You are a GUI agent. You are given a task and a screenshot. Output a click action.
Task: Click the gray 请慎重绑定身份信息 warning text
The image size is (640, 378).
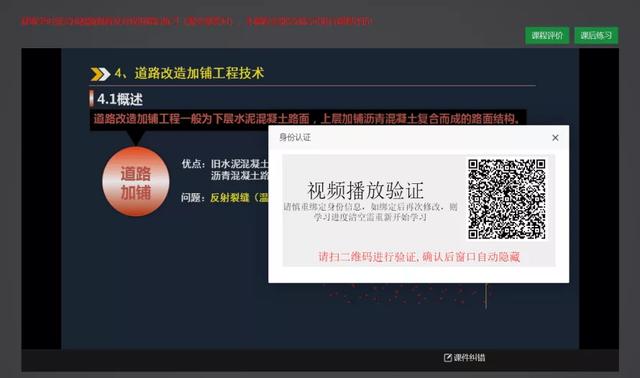pos(370,212)
